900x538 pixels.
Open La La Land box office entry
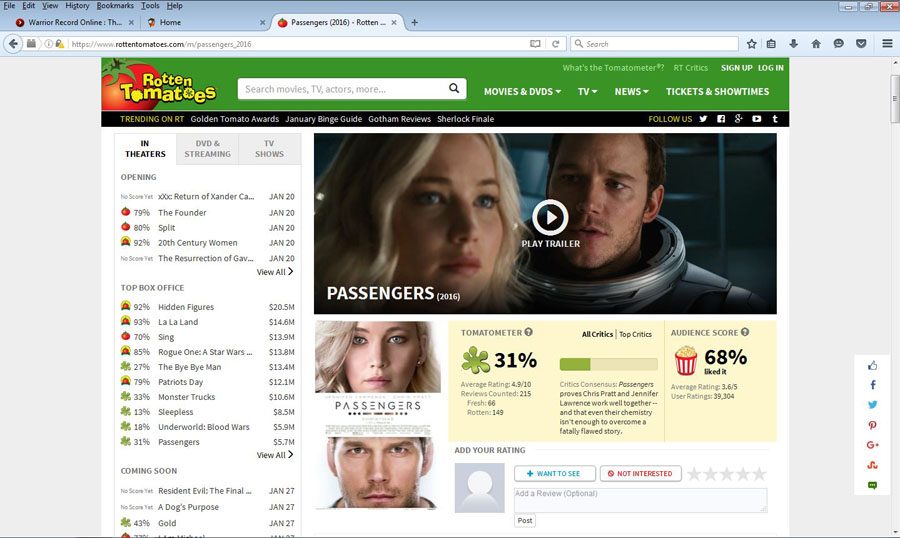coord(178,322)
